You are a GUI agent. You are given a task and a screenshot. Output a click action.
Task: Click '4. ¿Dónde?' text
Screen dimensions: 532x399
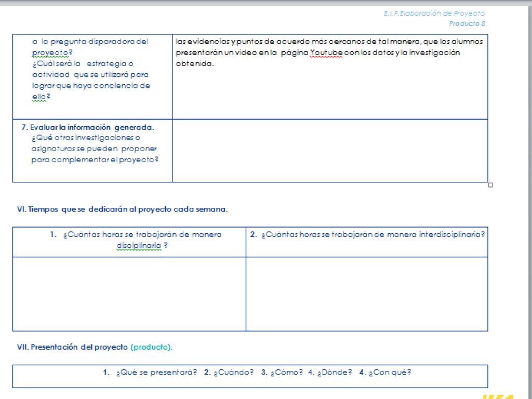tap(330, 373)
